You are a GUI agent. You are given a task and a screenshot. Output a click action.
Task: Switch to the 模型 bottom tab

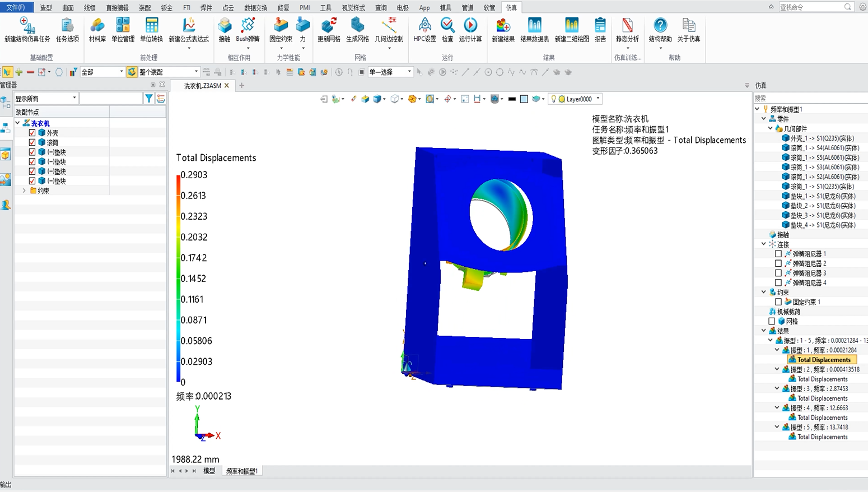coord(209,471)
